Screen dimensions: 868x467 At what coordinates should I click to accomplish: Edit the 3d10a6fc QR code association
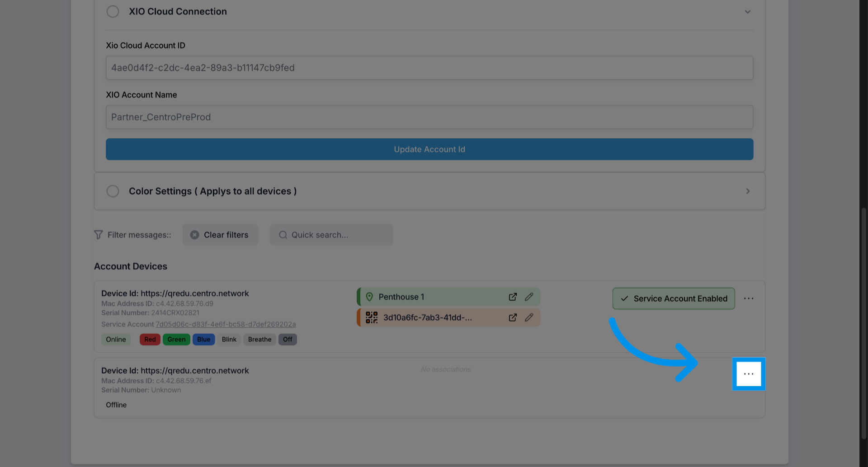coord(529,318)
